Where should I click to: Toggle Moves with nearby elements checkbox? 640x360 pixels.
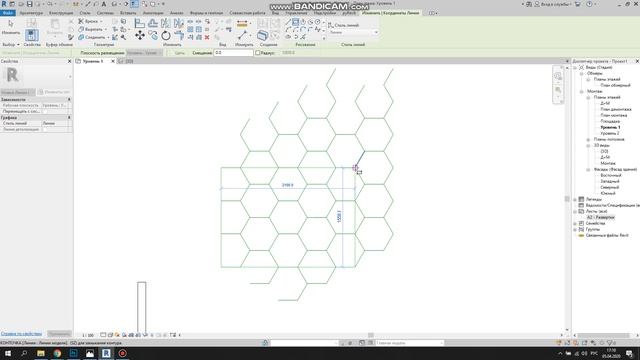45,111
